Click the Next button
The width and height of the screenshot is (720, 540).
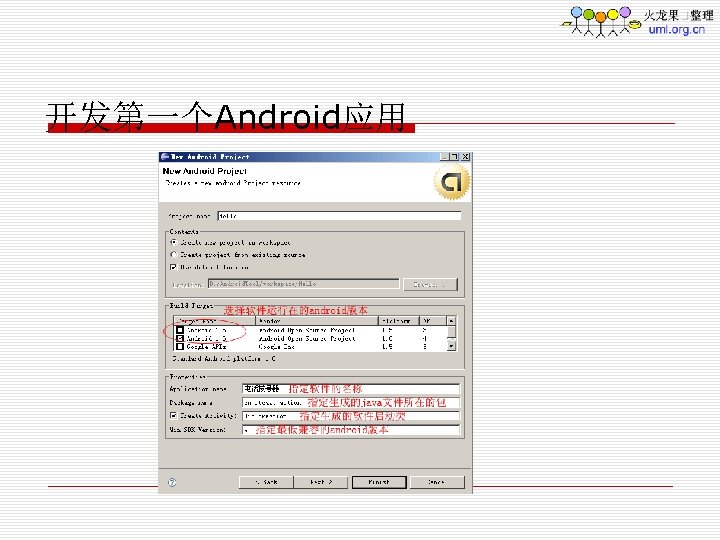321,482
